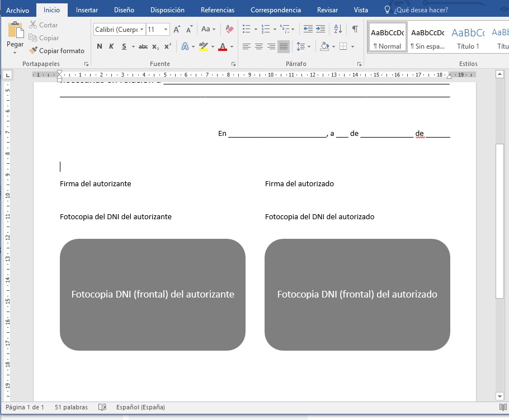Apply the text highlight color marker
This screenshot has height=420, width=509.
[x=204, y=47]
